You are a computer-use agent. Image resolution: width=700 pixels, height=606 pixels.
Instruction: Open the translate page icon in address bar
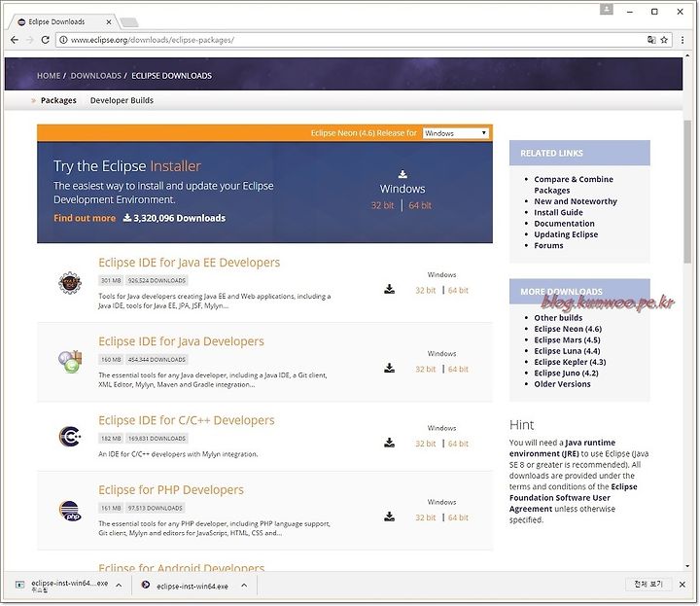pyautogui.click(x=651, y=40)
